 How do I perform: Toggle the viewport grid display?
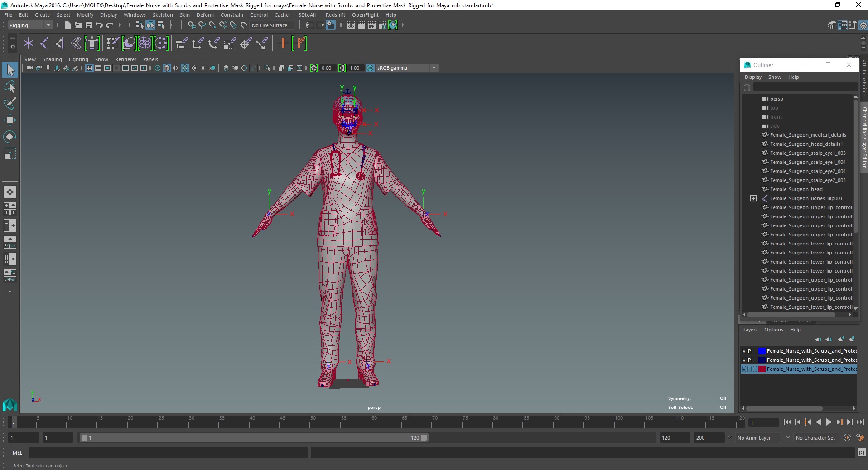coord(89,68)
